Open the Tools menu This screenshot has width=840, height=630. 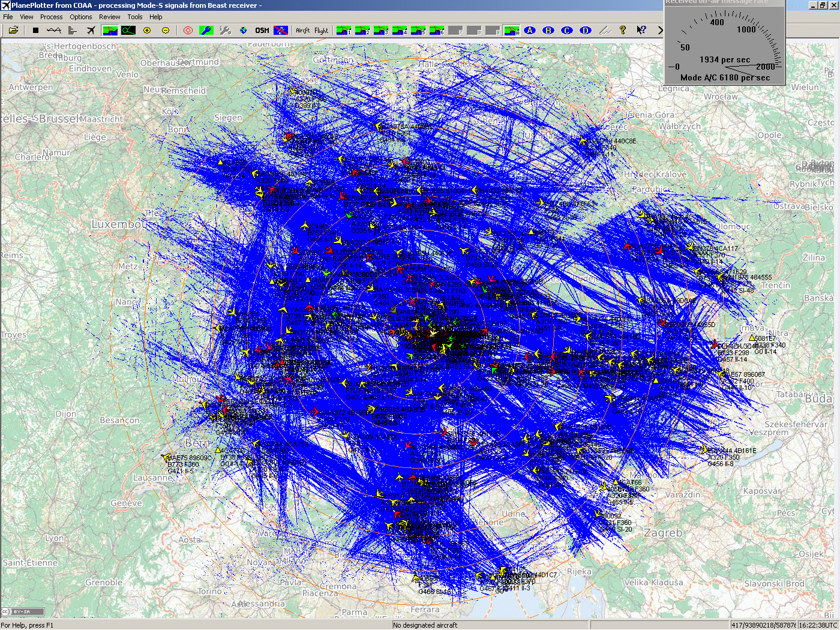click(x=135, y=17)
